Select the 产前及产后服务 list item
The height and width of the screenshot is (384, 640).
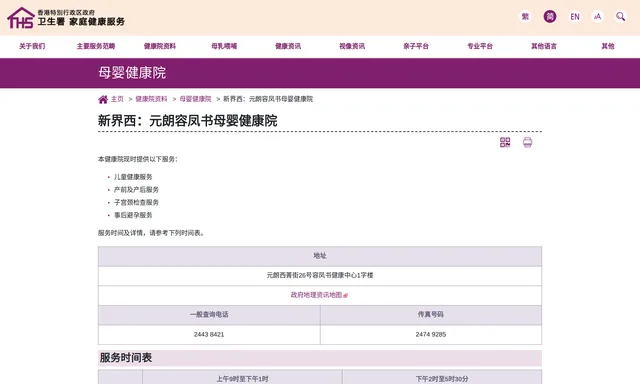pyautogui.click(x=136, y=190)
